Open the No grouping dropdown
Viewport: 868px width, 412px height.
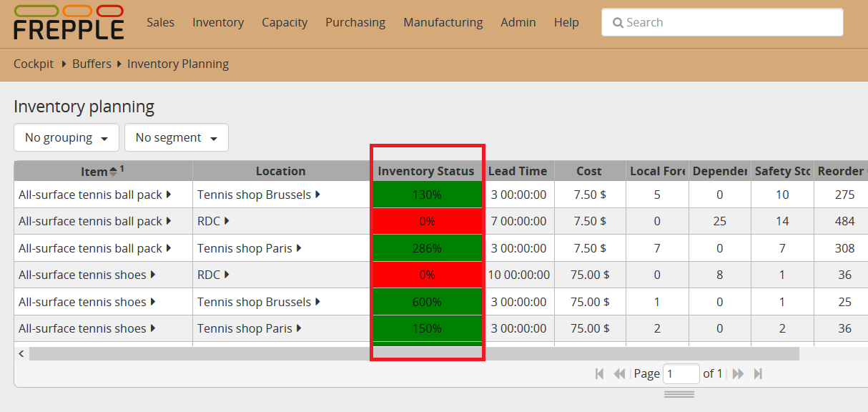[66, 137]
